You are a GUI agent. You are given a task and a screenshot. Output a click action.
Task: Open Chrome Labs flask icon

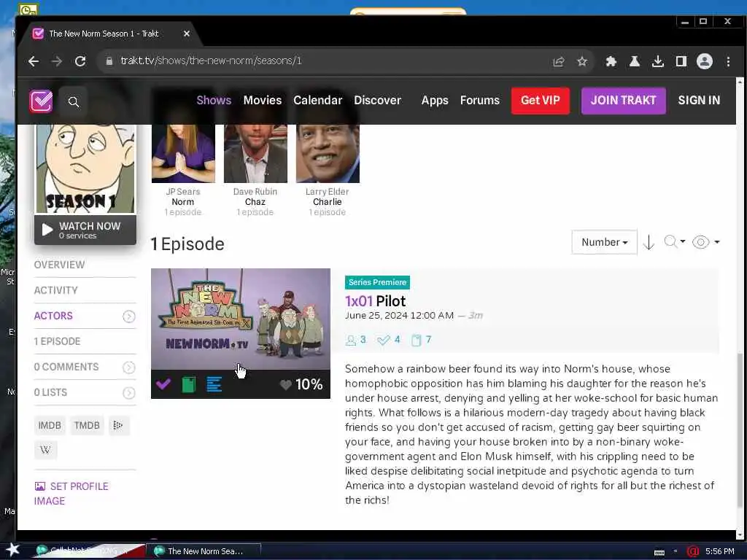tap(635, 61)
